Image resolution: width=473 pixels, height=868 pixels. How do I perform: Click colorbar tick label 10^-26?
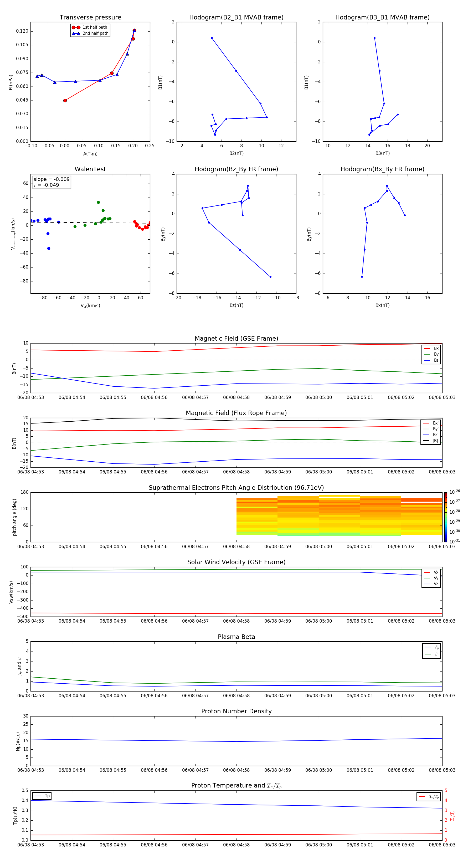[x=455, y=492]
